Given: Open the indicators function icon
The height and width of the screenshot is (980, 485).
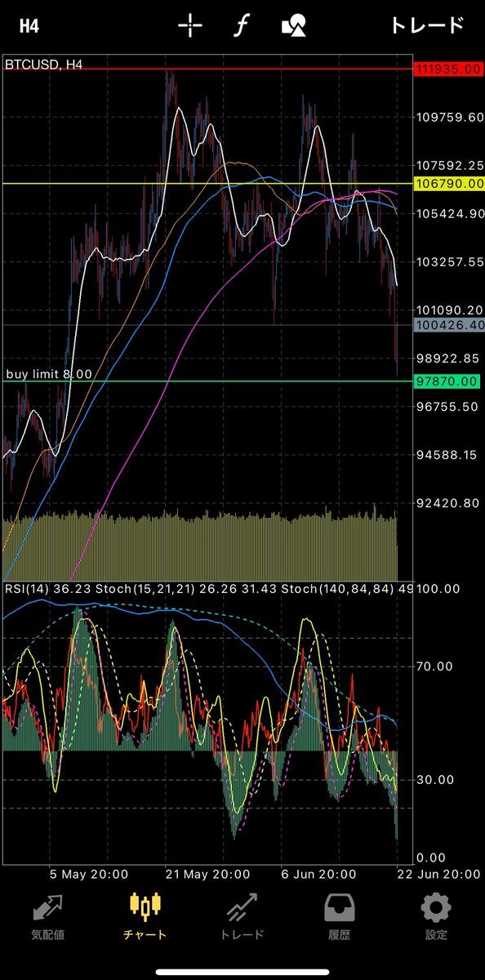Looking at the screenshot, I should [x=240, y=25].
